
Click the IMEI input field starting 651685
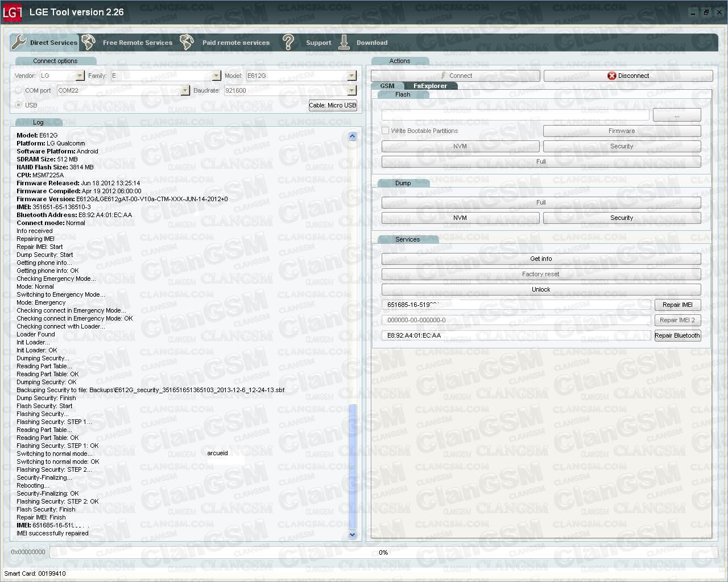tap(516, 305)
